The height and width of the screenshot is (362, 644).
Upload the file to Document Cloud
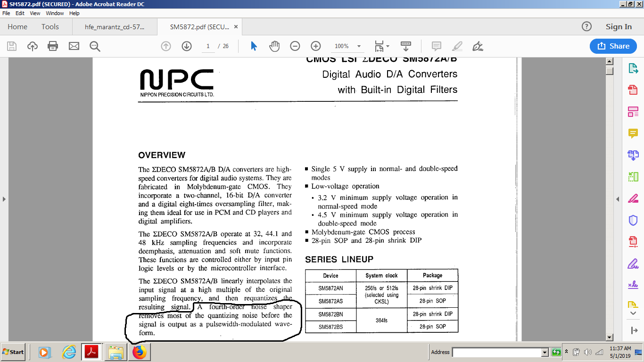click(32, 46)
